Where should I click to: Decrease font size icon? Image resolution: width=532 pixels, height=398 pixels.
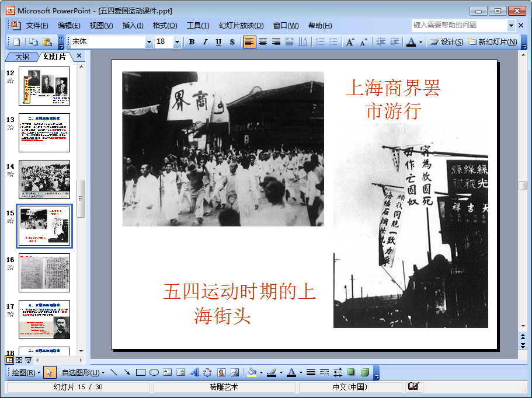coord(364,42)
